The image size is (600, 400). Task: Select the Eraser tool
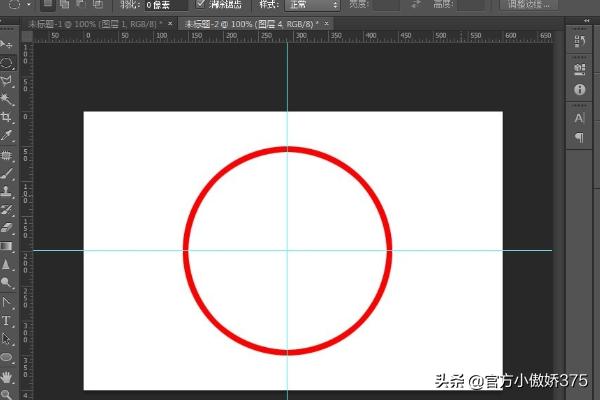point(7,227)
